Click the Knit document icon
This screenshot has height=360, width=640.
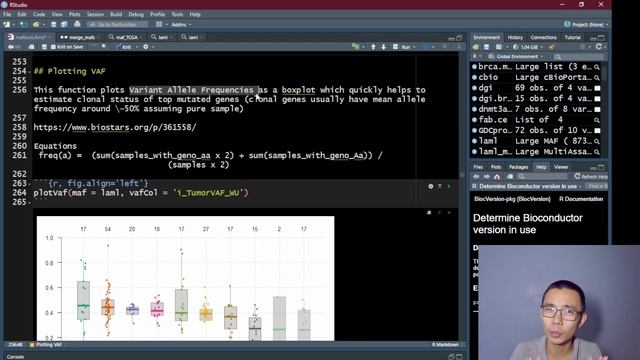[x=118, y=47]
